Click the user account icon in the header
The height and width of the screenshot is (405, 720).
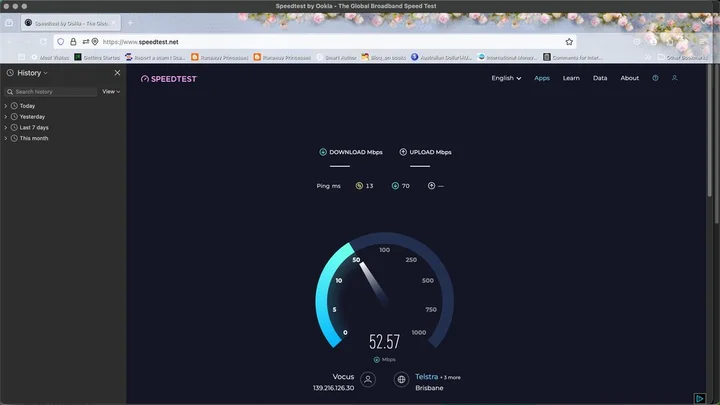(675, 78)
